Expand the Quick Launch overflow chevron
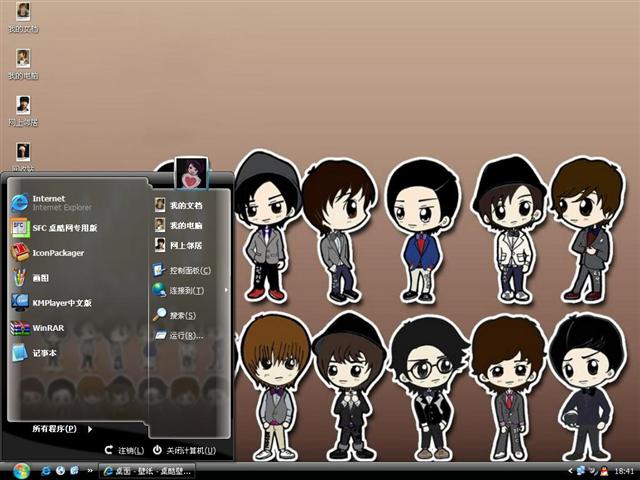 [90, 471]
